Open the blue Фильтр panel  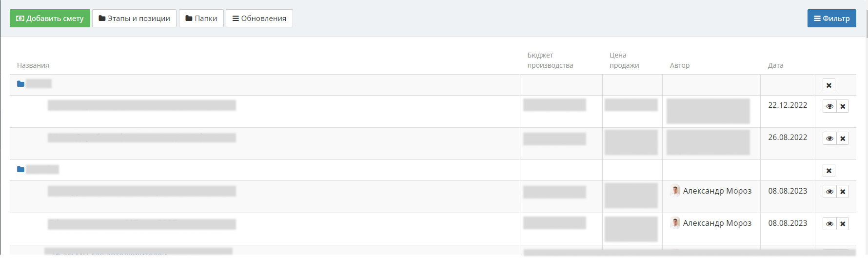[831, 19]
